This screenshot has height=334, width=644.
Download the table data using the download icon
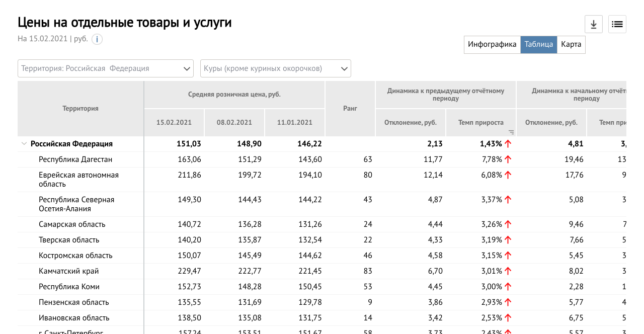click(x=594, y=24)
